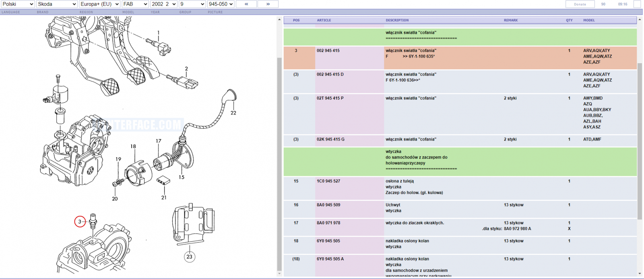Click the ARTICLE column header
This screenshot has width=644, height=279.
324,20
